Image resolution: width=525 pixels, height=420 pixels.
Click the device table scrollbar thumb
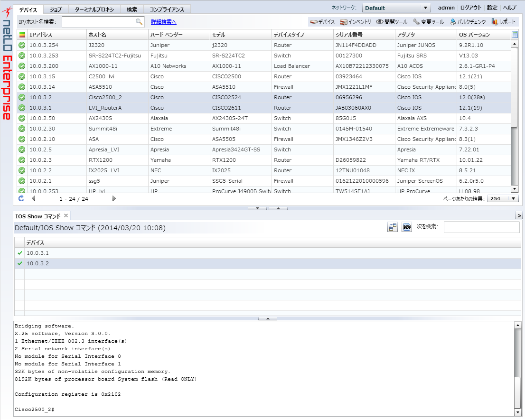pyautogui.click(x=514, y=87)
